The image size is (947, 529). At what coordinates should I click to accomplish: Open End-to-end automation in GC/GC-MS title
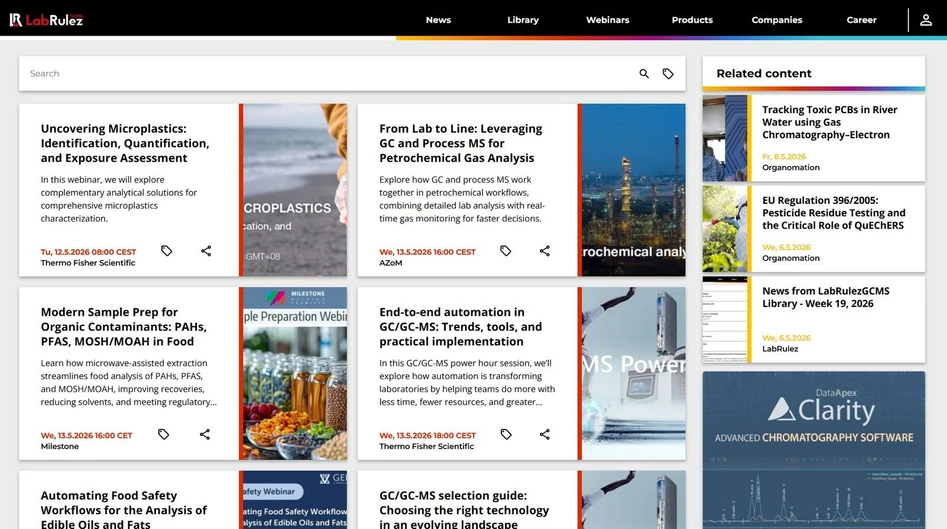pos(461,327)
